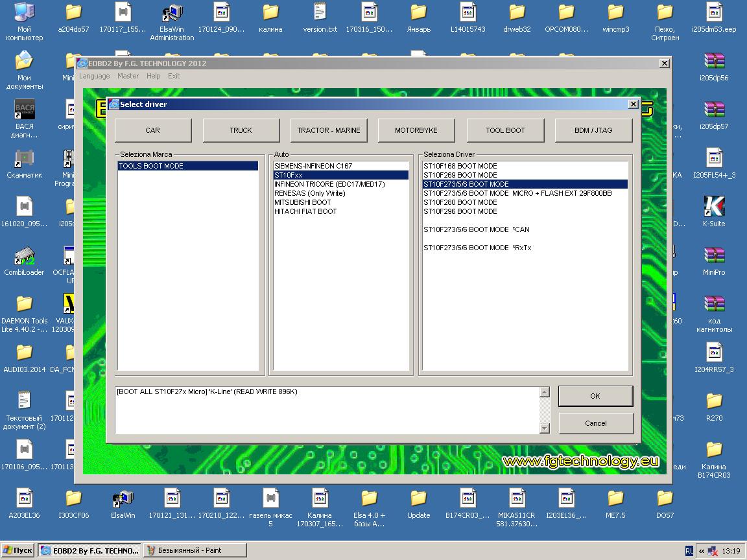Select the Сканматик desktop icon

pos(24,164)
